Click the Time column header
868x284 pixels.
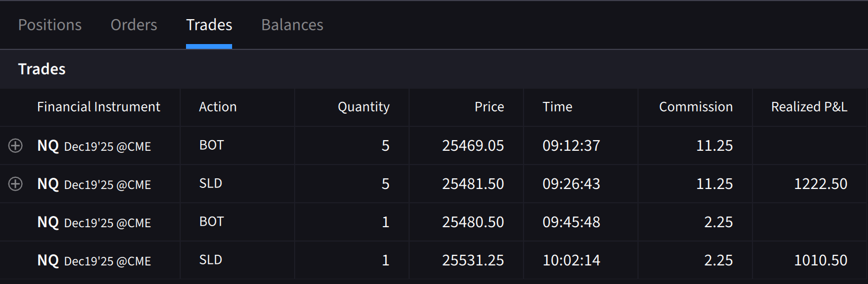pos(557,107)
